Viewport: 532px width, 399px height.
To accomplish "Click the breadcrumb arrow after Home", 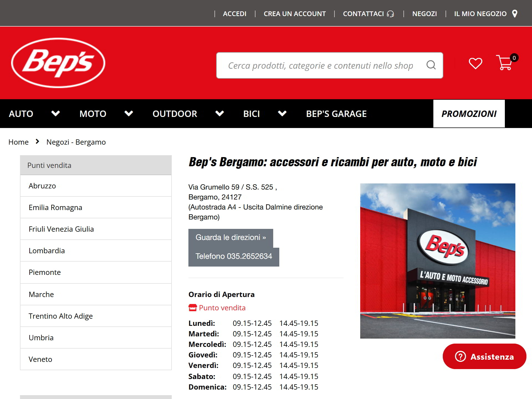I will [37, 142].
